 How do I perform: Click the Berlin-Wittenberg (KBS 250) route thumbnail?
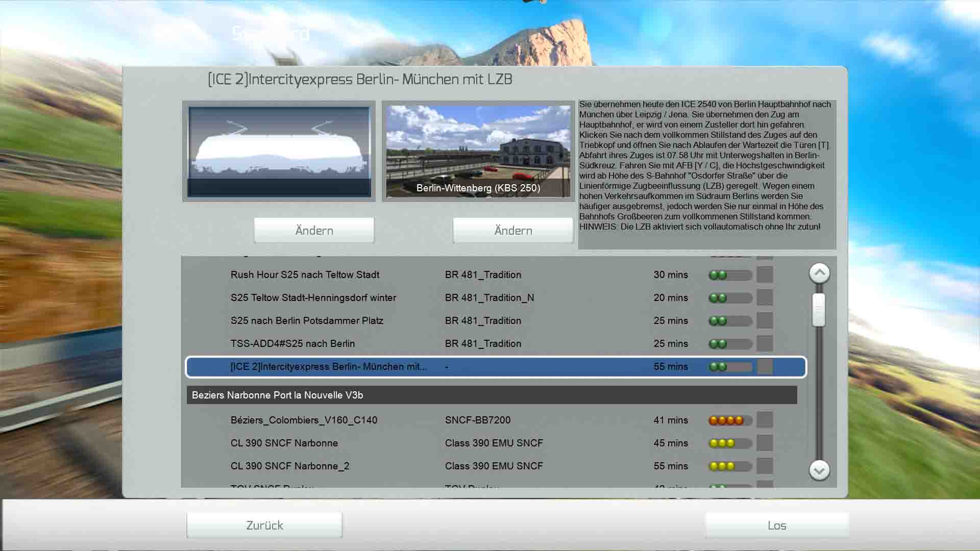(478, 151)
